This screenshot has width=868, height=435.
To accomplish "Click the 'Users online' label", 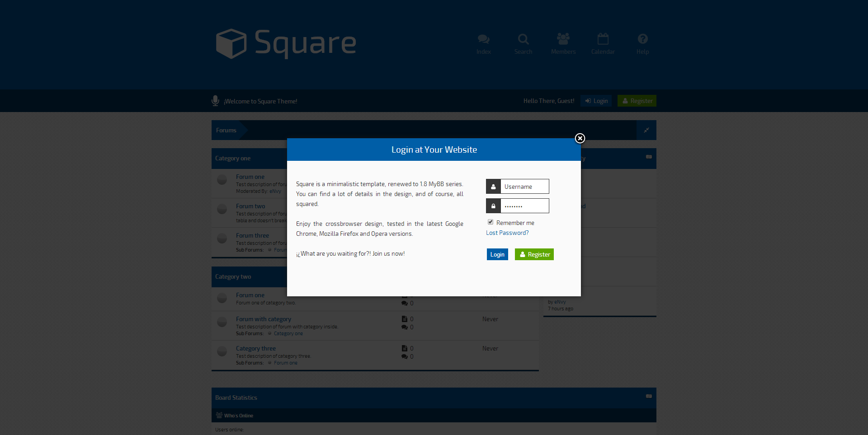I will (229, 430).
